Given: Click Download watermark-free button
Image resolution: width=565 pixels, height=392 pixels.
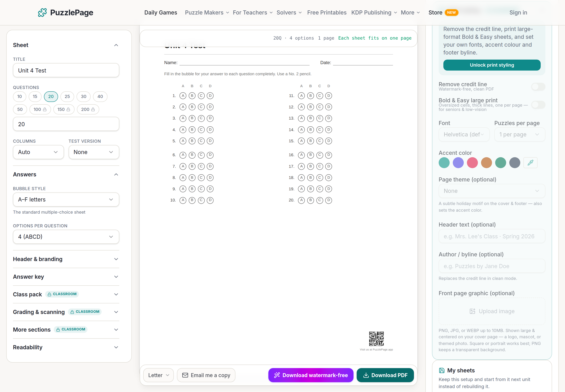Looking at the screenshot, I should coord(311,375).
